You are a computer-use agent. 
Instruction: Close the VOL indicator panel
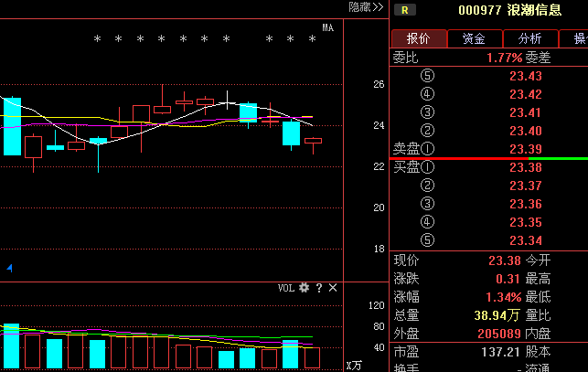[x=333, y=288]
